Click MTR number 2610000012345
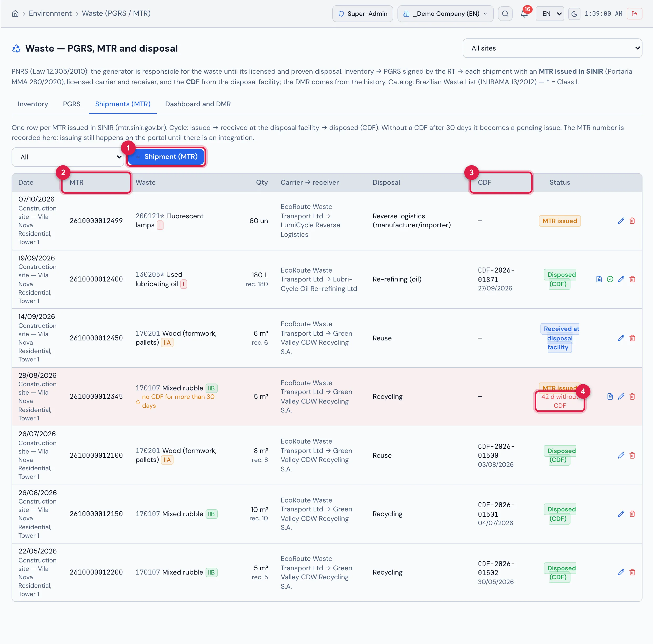 pyautogui.click(x=96, y=397)
